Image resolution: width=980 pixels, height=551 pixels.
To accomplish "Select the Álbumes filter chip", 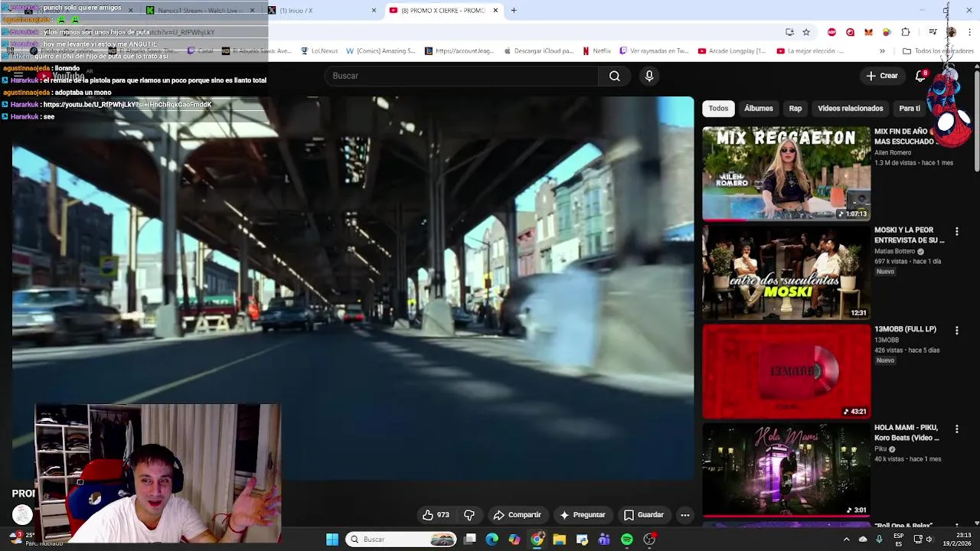I will 759,109.
